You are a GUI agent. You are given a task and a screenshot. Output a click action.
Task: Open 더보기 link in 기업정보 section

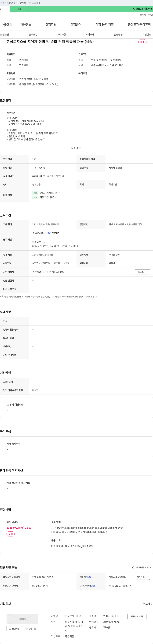[148, 603]
